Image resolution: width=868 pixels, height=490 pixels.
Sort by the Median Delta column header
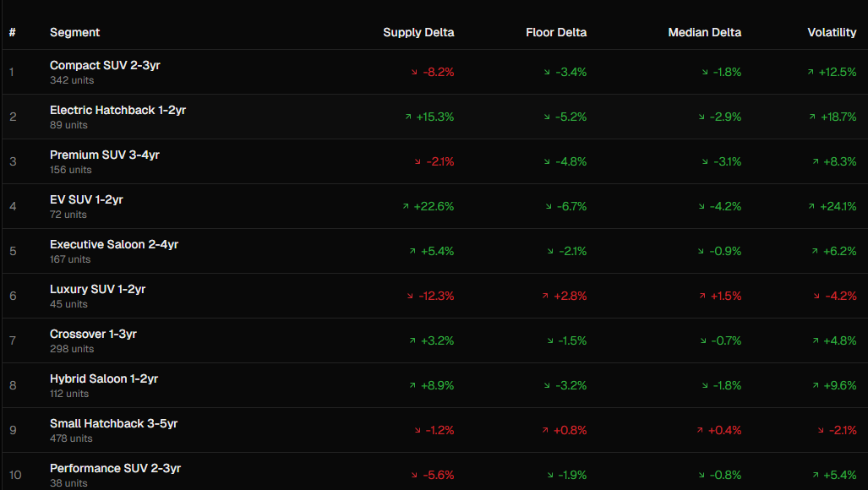coord(704,32)
